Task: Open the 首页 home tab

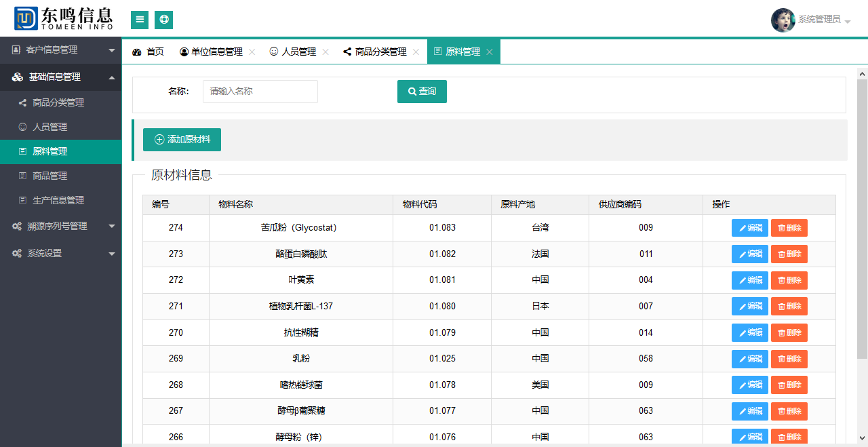Action: [149, 52]
